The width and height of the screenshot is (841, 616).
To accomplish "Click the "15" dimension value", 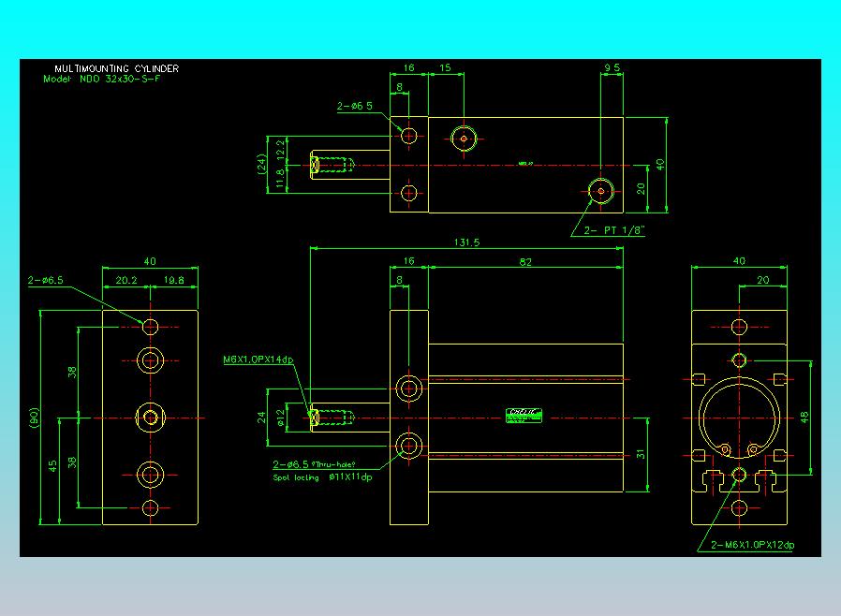I will coord(445,67).
